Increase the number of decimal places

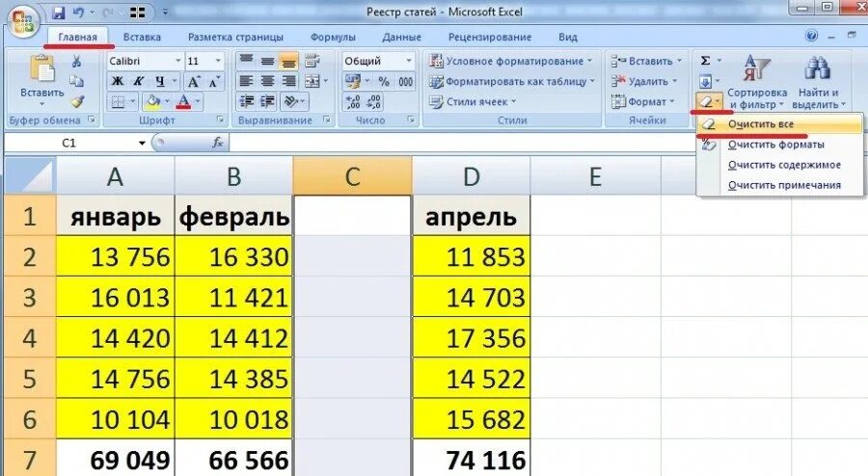coord(353,102)
